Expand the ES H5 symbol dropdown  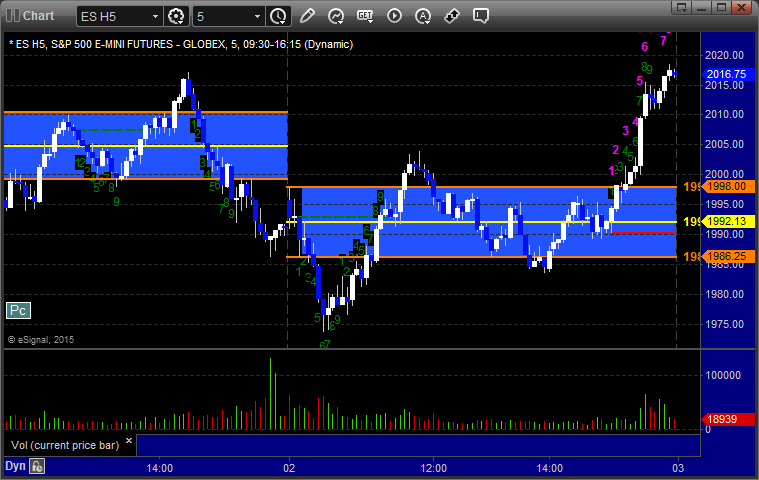pos(155,16)
